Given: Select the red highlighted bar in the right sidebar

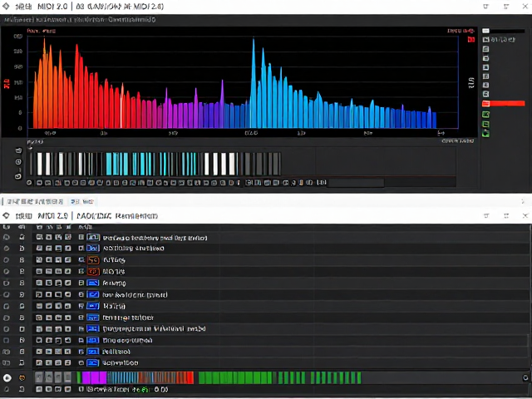Looking at the screenshot, I should tap(503, 103).
